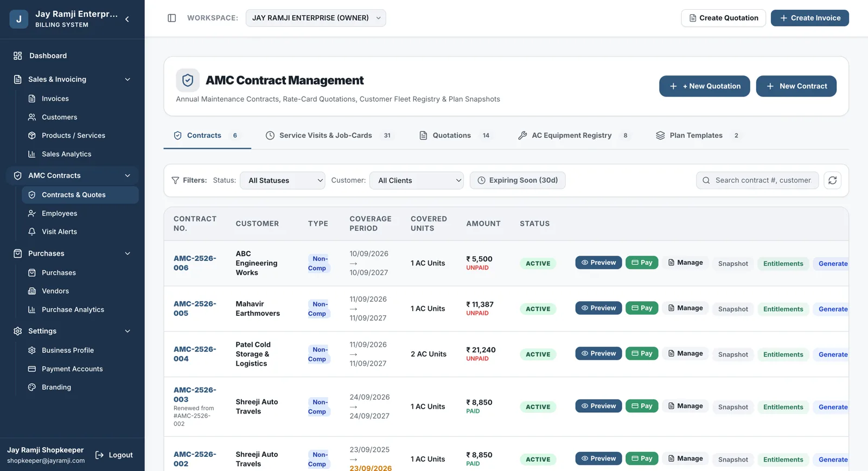Focus the search contract input field
Image resolution: width=868 pixels, height=471 pixels.
point(757,180)
